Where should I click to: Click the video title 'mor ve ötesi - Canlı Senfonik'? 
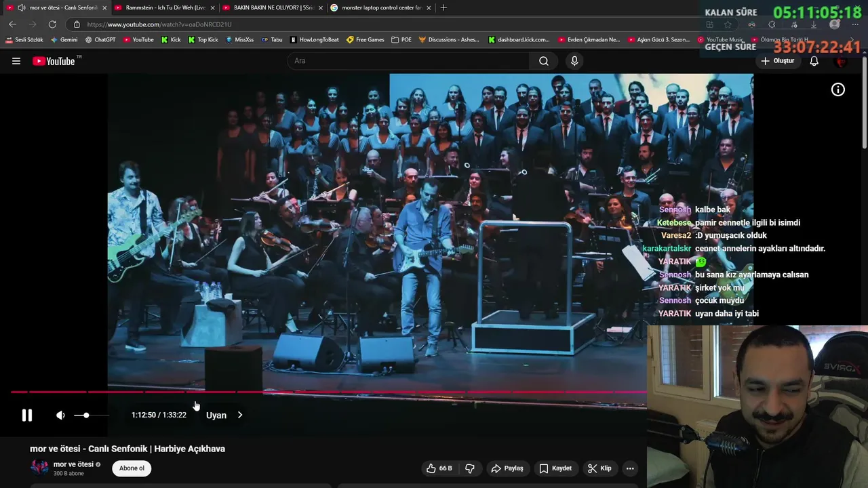(127, 449)
